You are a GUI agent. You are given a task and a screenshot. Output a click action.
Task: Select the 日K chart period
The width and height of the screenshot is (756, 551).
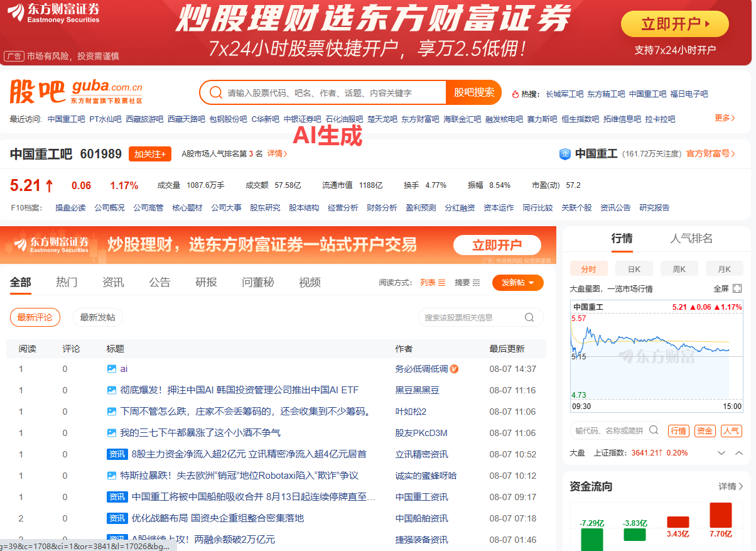pyautogui.click(x=634, y=269)
